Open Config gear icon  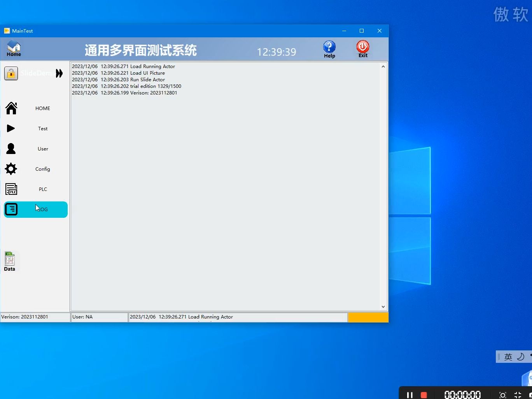(11, 169)
